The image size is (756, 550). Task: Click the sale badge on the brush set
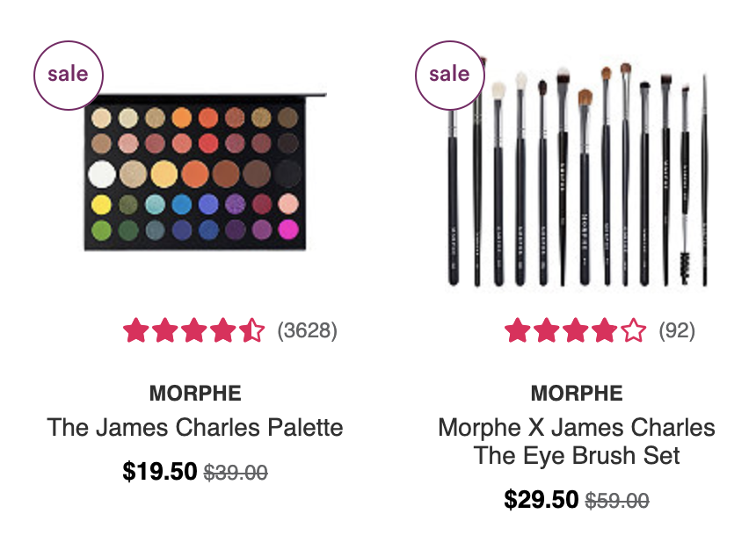click(450, 76)
